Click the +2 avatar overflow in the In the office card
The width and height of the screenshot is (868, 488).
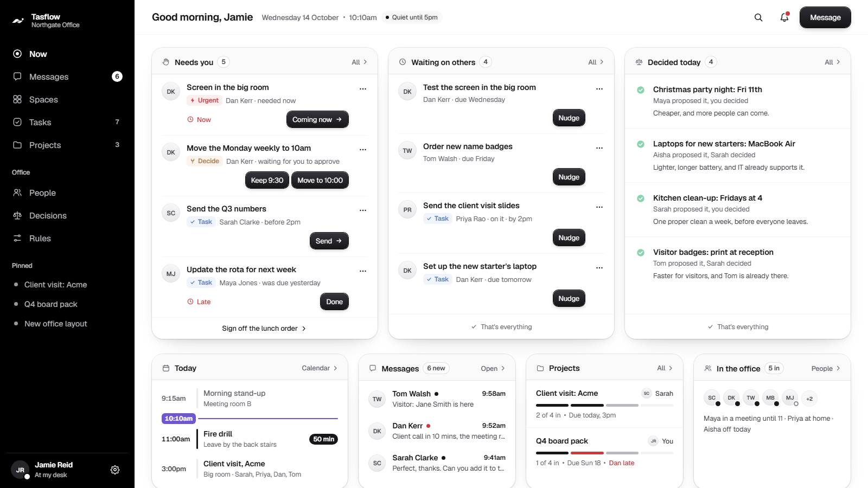[x=809, y=399]
